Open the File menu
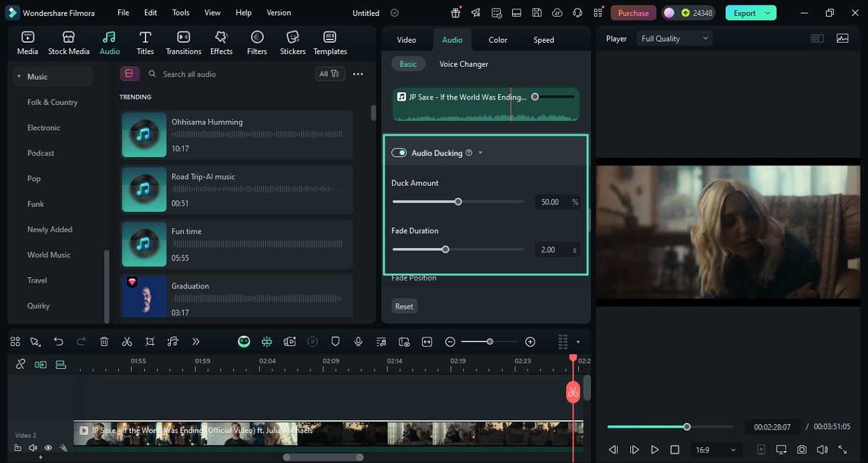This screenshot has height=463, width=868. tap(124, 13)
